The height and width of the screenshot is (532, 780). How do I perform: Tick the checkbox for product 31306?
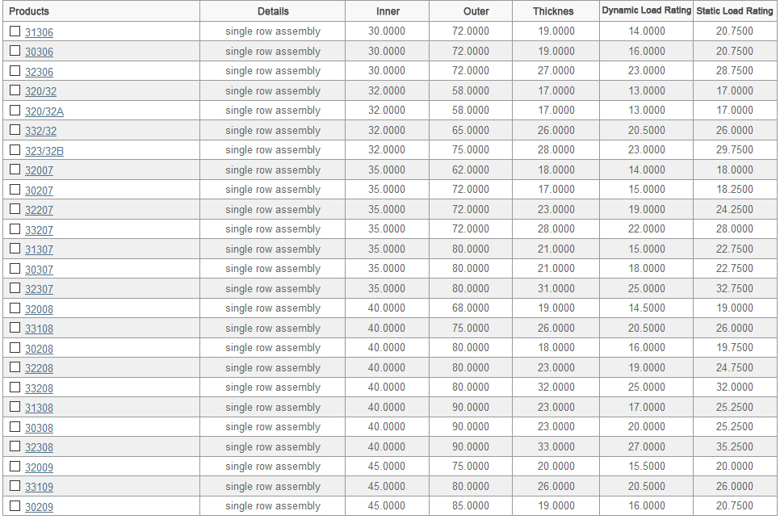(15, 31)
